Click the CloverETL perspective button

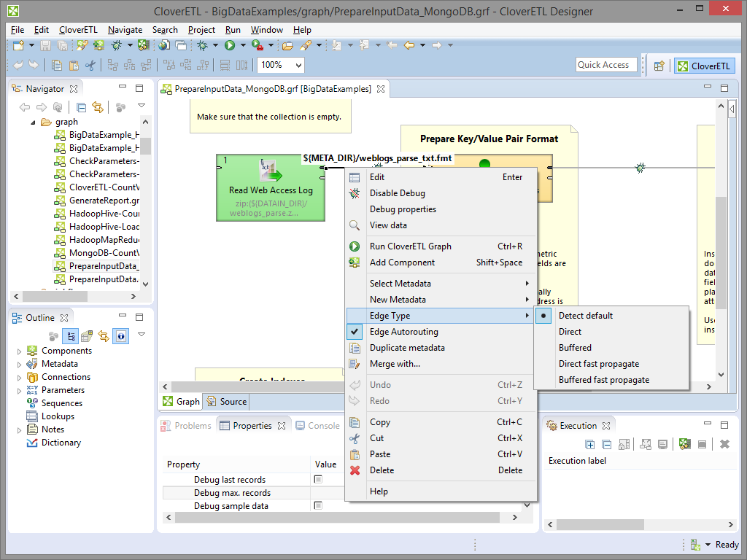pyautogui.click(x=703, y=66)
